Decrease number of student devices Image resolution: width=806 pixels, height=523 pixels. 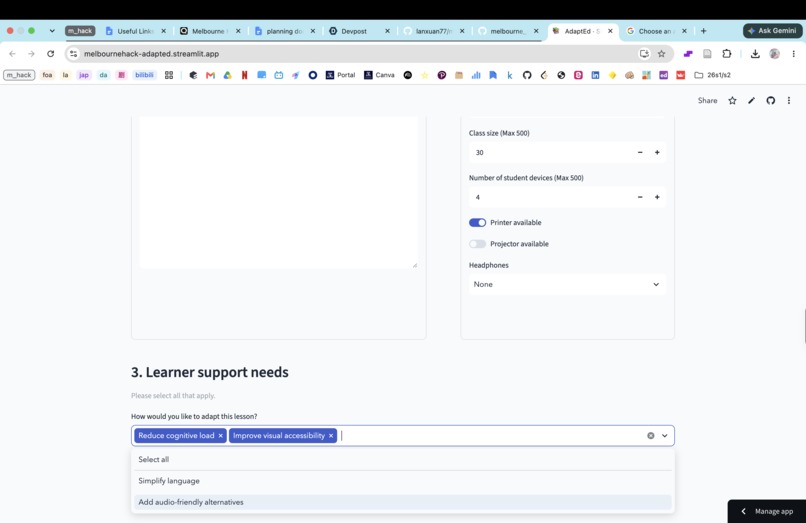640,197
